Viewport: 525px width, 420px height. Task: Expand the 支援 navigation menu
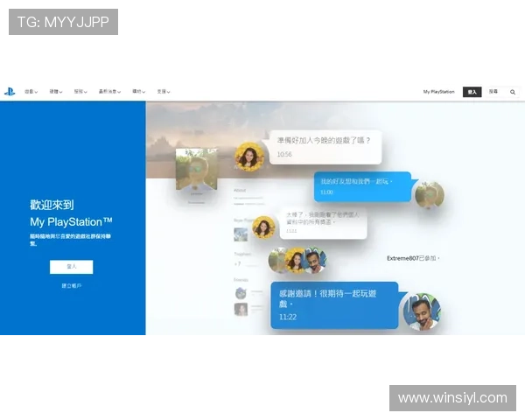coord(164,91)
